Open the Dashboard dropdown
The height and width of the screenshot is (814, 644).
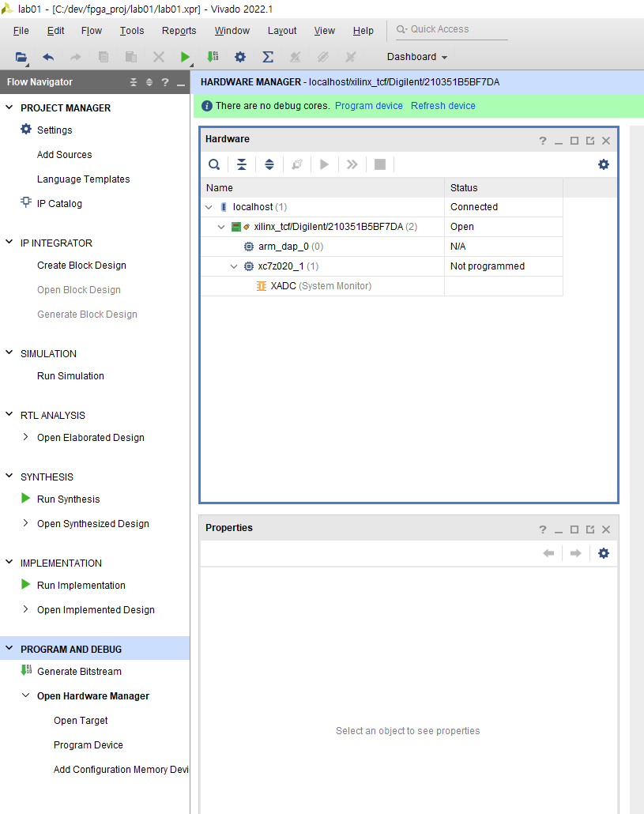[x=417, y=57]
